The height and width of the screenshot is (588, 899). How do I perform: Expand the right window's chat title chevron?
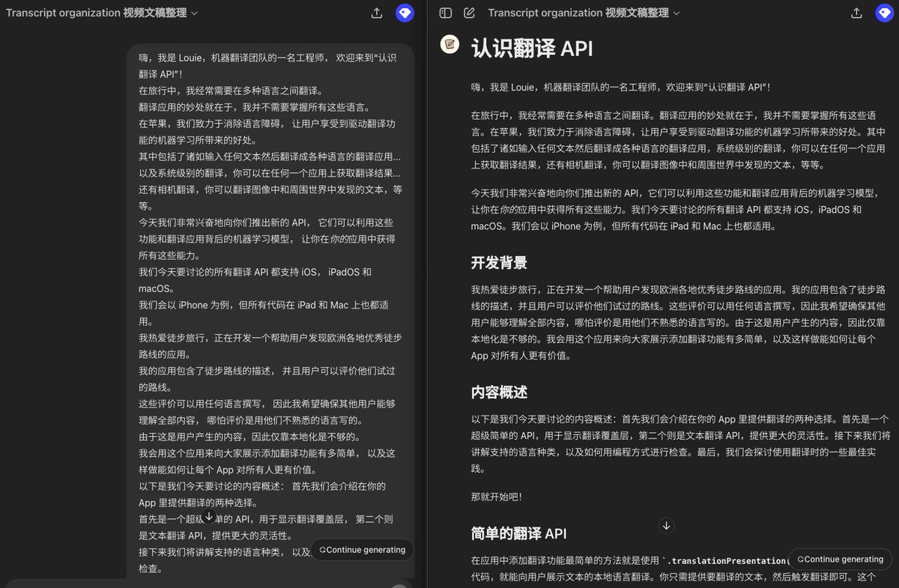[x=676, y=13]
